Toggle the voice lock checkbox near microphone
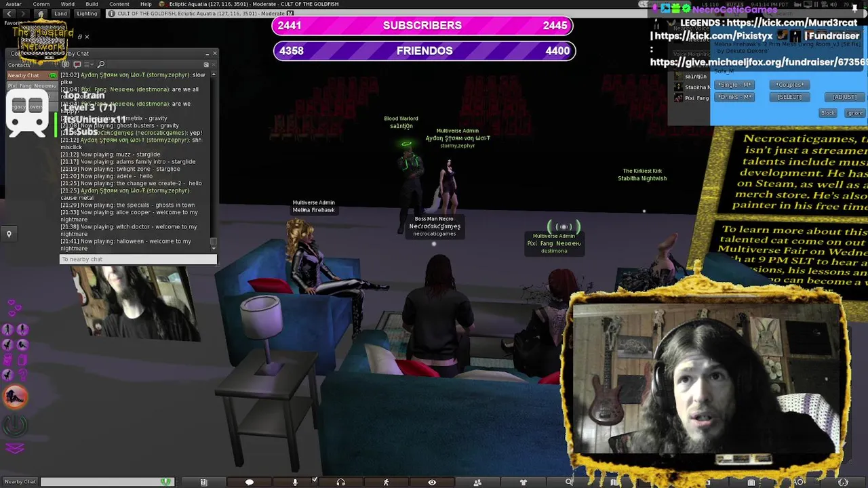This screenshot has height=488, width=868. click(x=315, y=480)
